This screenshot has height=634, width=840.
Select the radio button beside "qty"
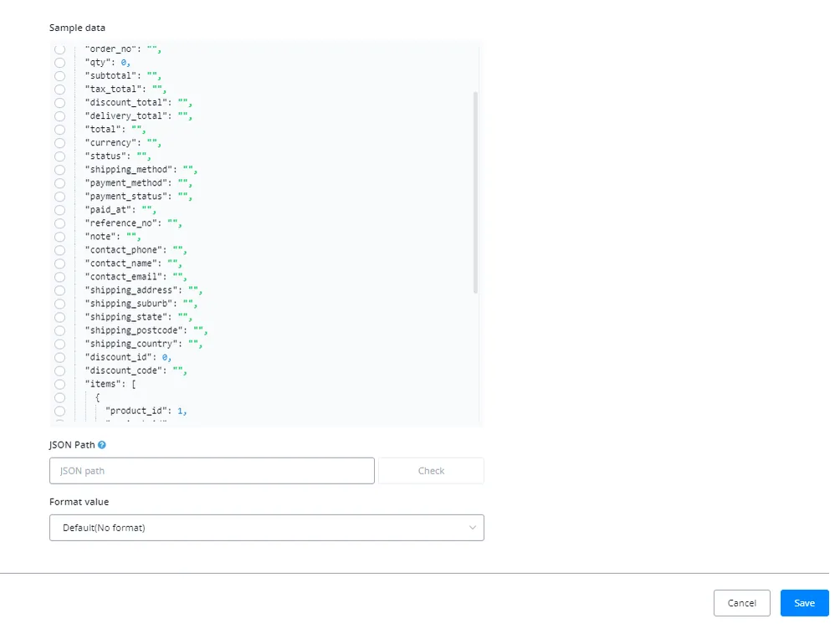coord(59,63)
